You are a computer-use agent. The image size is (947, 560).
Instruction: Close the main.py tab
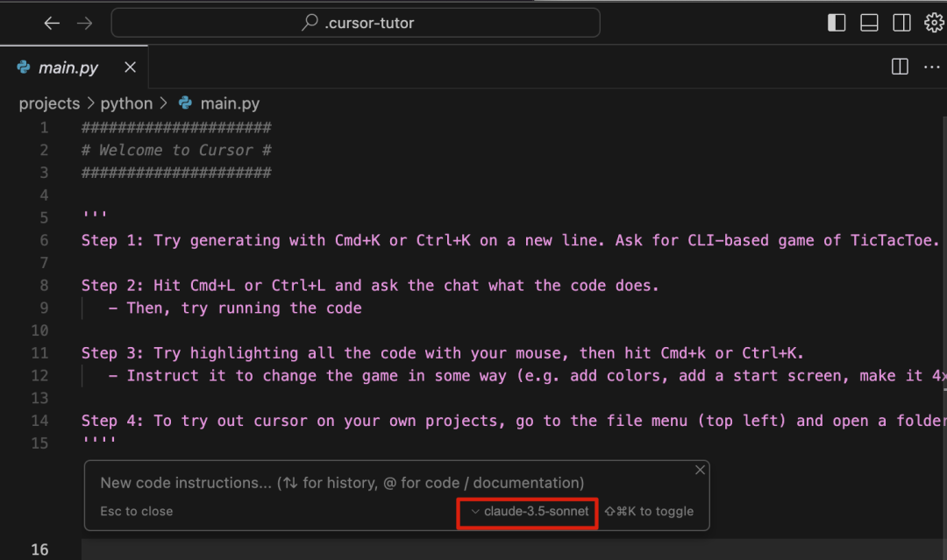pos(130,67)
